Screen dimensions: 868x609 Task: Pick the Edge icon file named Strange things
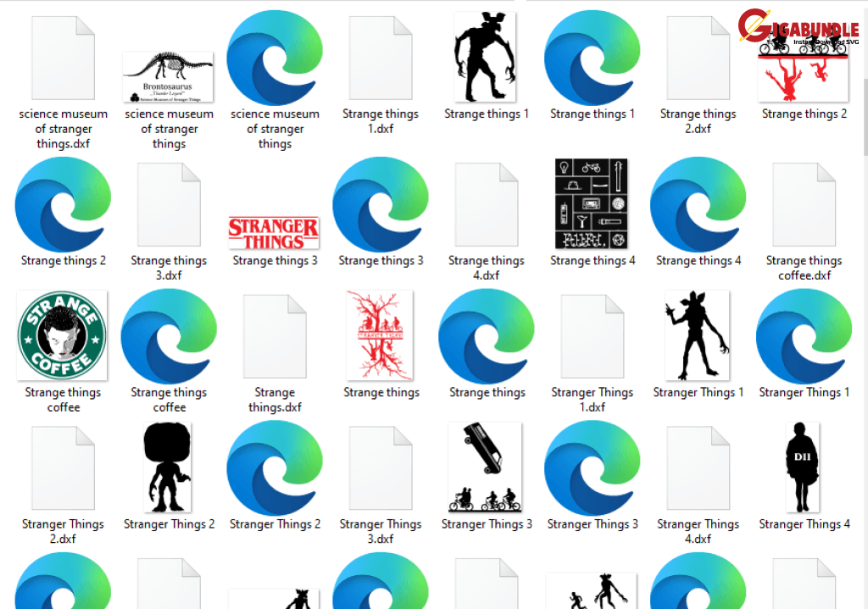[x=487, y=336]
